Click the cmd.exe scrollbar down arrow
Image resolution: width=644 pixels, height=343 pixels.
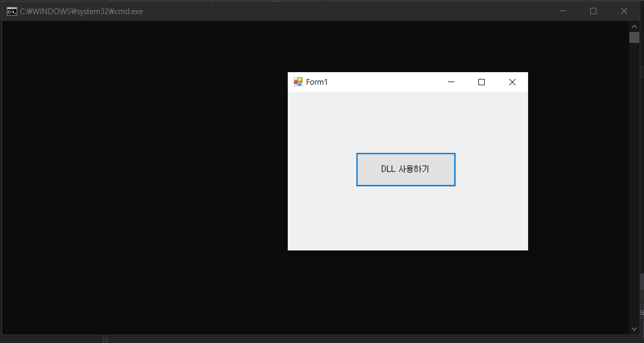634,329
